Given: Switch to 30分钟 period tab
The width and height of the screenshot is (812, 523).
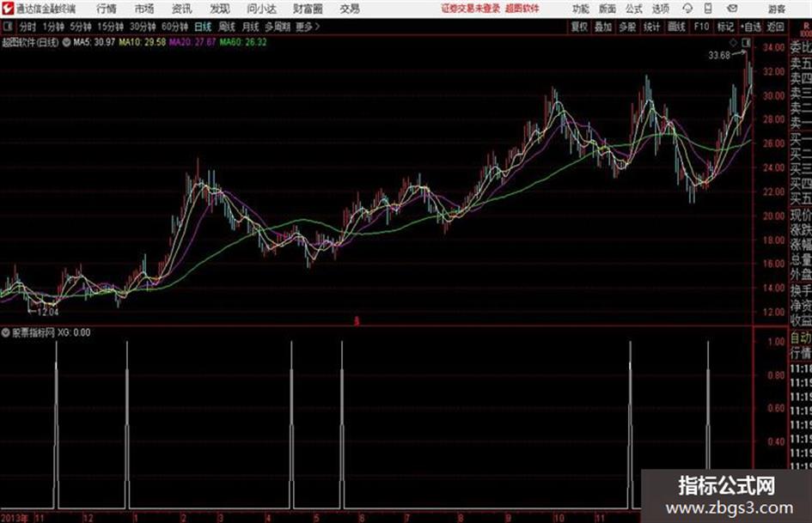Looking at the screenshot, I should (143, 27).
